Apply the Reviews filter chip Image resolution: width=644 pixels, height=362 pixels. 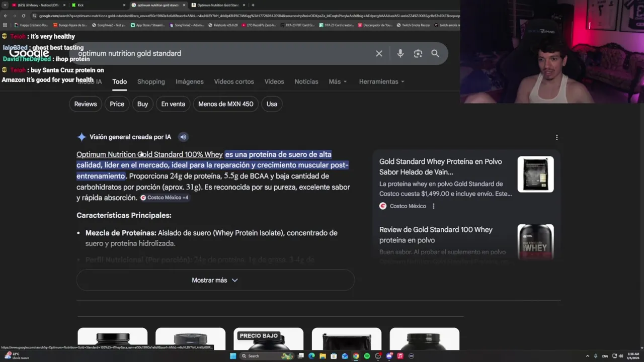pyautogui.click(x=86, y=104)
